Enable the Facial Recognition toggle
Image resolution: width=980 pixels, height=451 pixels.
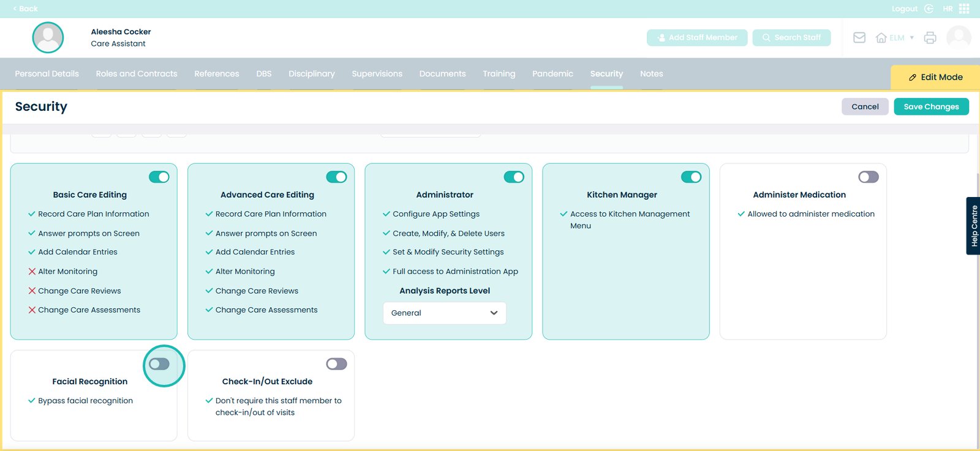pyautogui.click(x=159, y=364)
